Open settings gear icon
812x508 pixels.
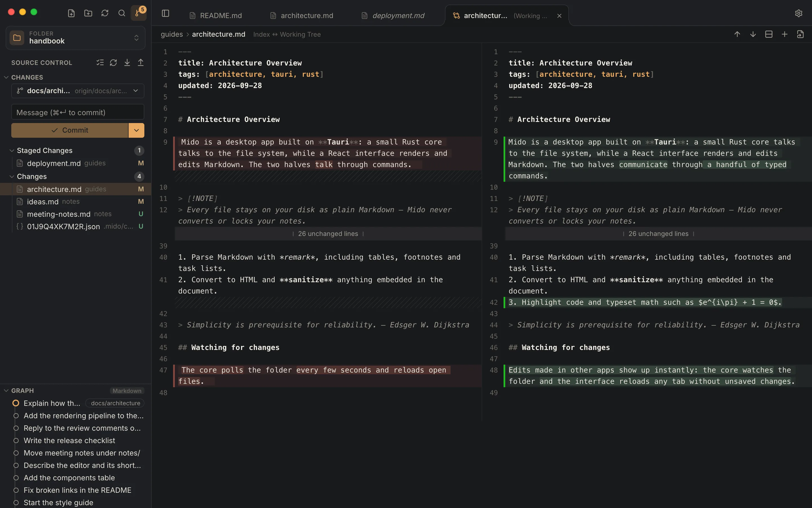(798, 13)
